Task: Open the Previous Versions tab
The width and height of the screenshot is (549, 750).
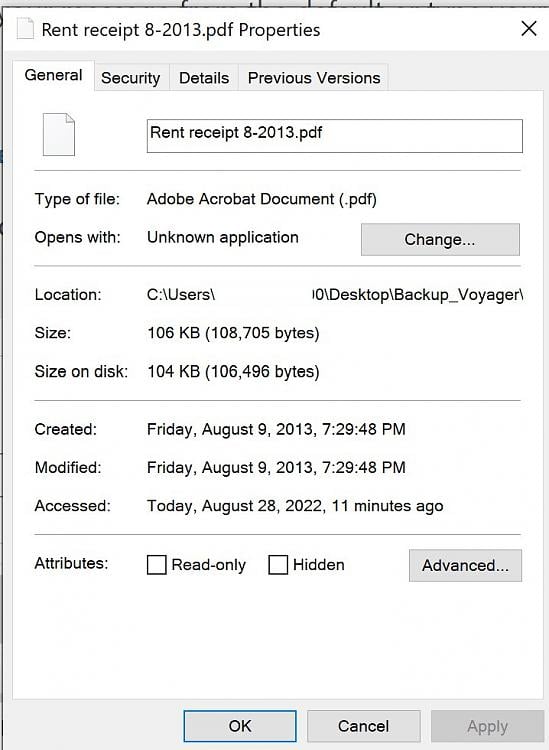Action: coord(314,78)
